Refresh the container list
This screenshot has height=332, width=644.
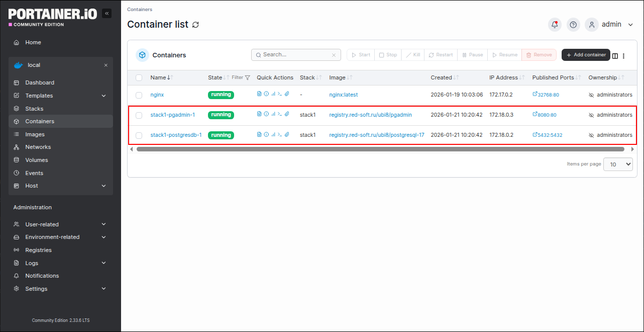coord(195,25)
